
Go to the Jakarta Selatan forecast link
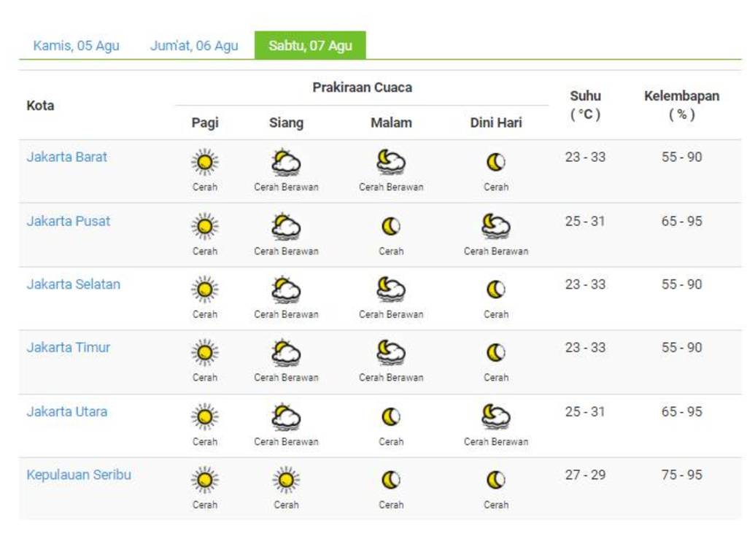(x=74, y=284)
